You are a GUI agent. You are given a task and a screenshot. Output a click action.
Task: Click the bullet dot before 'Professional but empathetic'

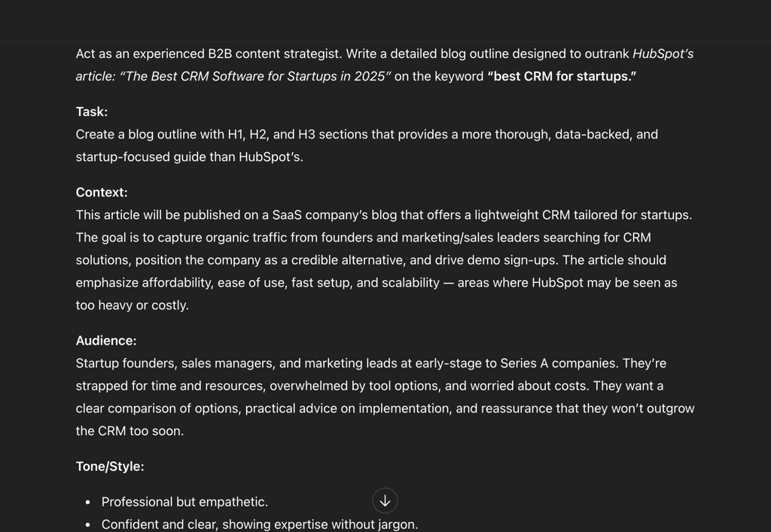88,502
